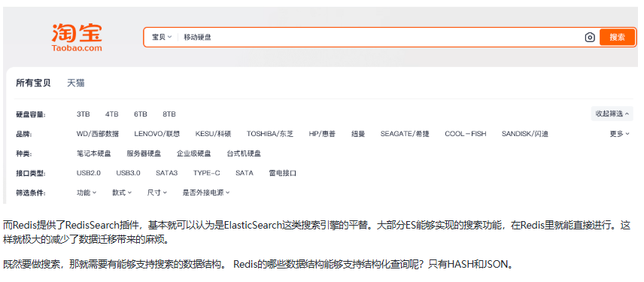
Task: Click the Taobao logo
Action: [x=77, y=38]
